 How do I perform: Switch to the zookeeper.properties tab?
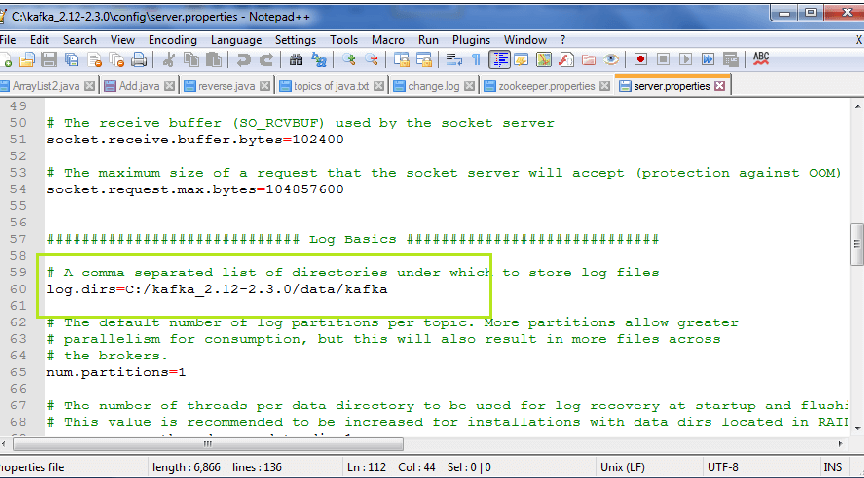(x=538, y=86)
